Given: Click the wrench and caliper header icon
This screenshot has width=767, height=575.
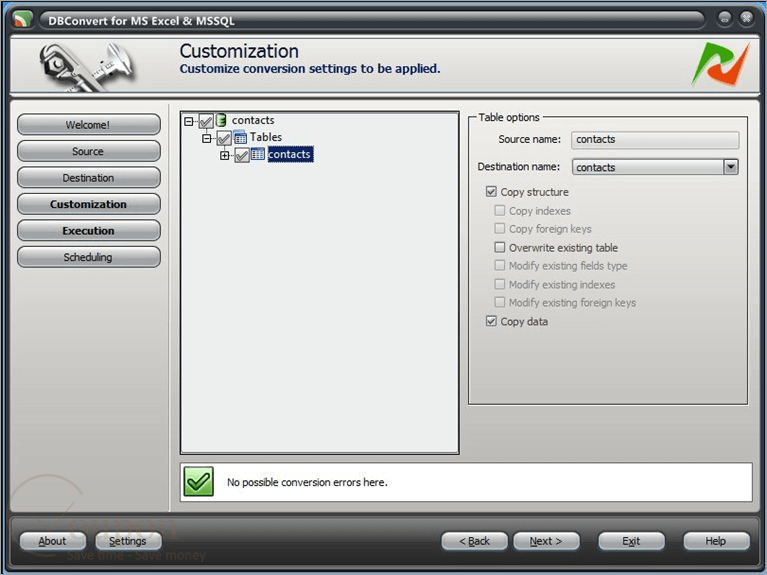Looking at the screenshot, I should (87, 67).
